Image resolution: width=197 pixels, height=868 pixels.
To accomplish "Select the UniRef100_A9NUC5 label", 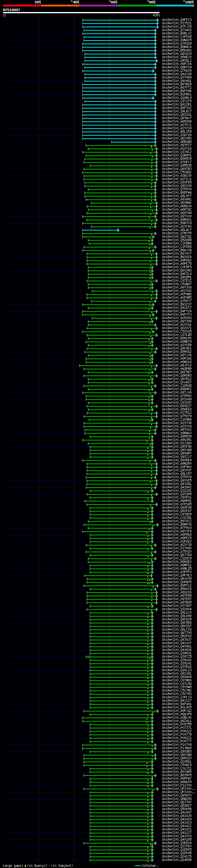I will click(176, 40).
